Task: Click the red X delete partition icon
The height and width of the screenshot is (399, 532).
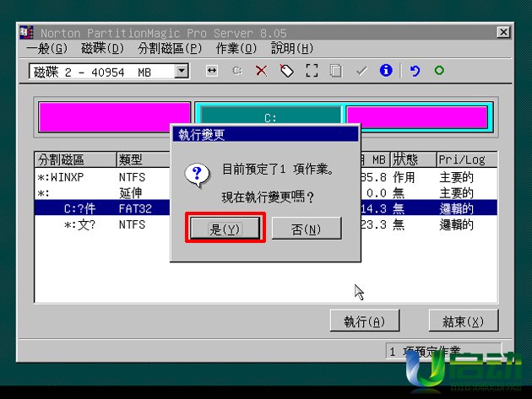Action: pos(261,72)
